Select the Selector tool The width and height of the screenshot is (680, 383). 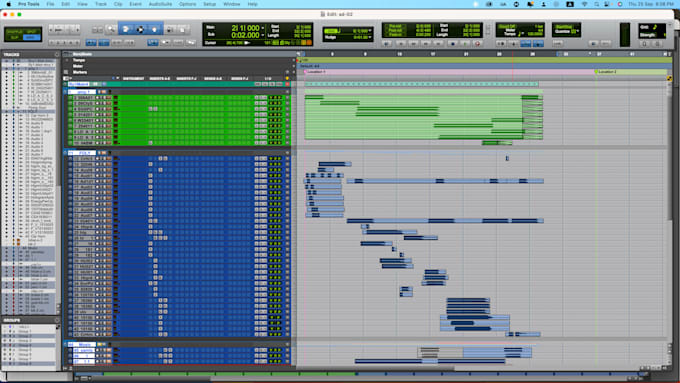pos(140,29)
